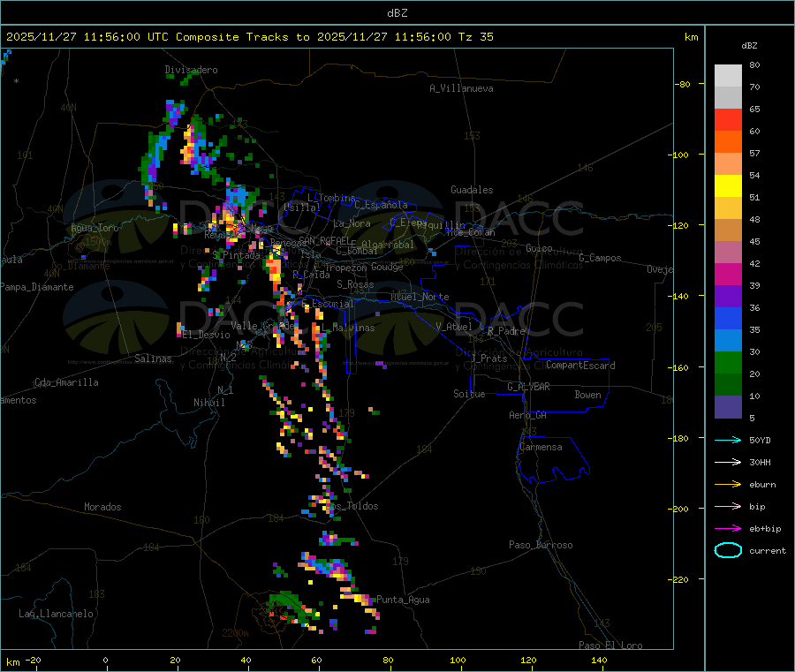Click the Punta_Agua map label

[403, 600]
